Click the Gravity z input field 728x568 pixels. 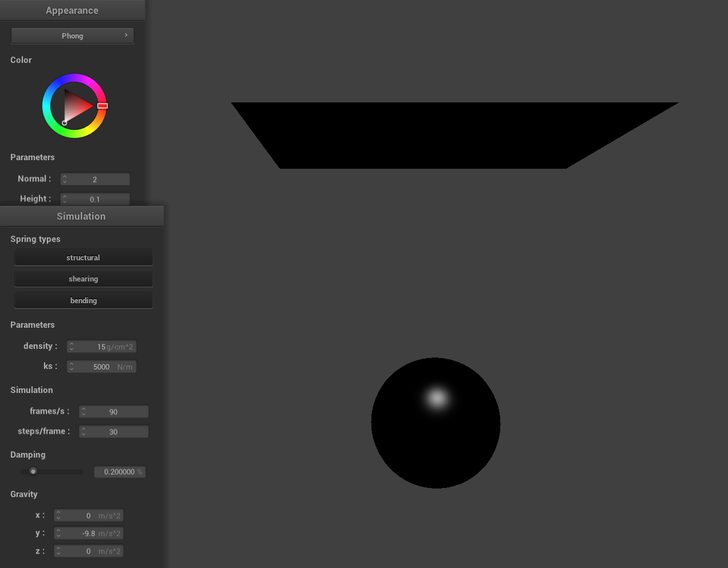point(89,551)
